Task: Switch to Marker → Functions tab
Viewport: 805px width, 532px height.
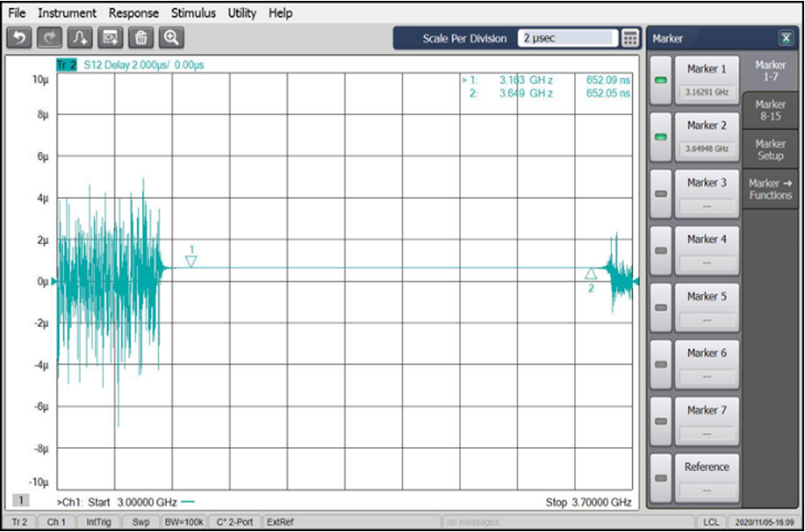Action: 773,189
